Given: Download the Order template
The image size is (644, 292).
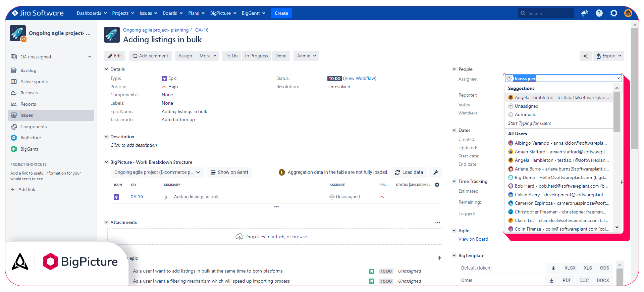Looking at the screenshot, I should click(x=552, y=281).
